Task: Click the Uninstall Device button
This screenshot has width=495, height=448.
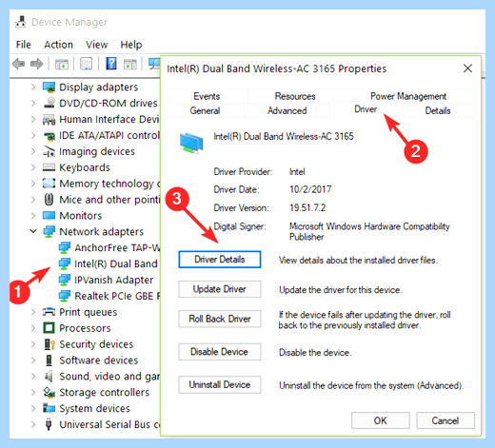Action: pos(220,384)
